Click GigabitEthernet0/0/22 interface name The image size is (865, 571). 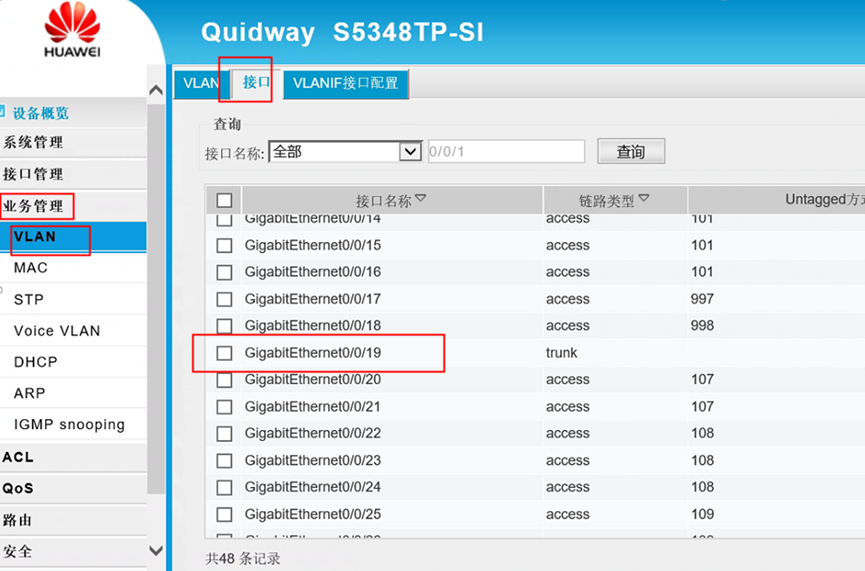(x=313, y=434)
